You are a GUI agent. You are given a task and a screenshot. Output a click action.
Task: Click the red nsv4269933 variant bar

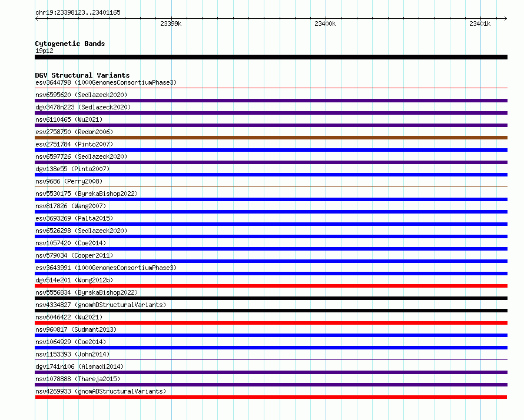[271, 397]
